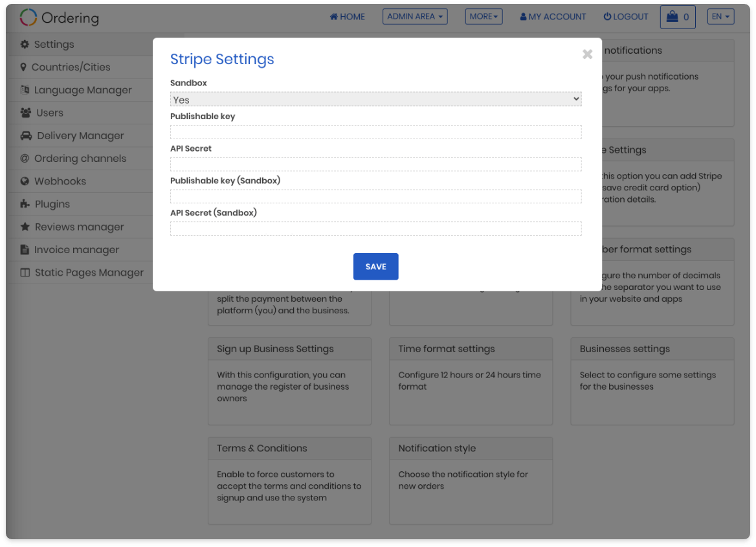Click "Choose the notification style" description
Viewport: 756px width, 547px height.
pos(463,480)
